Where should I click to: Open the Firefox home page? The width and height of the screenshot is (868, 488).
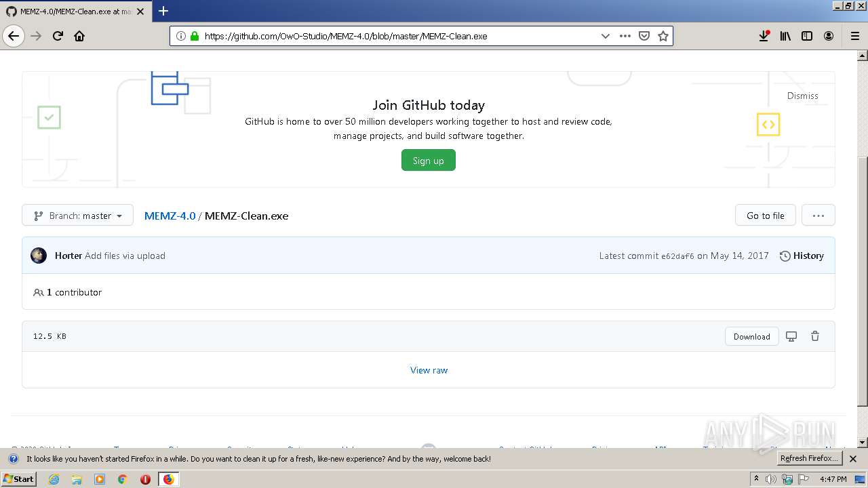[x=79, y=36]
